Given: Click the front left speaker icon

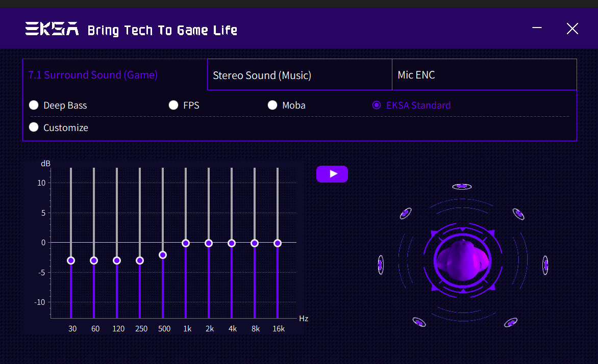Looking at the screenshot, I should [x=406, y=213].
